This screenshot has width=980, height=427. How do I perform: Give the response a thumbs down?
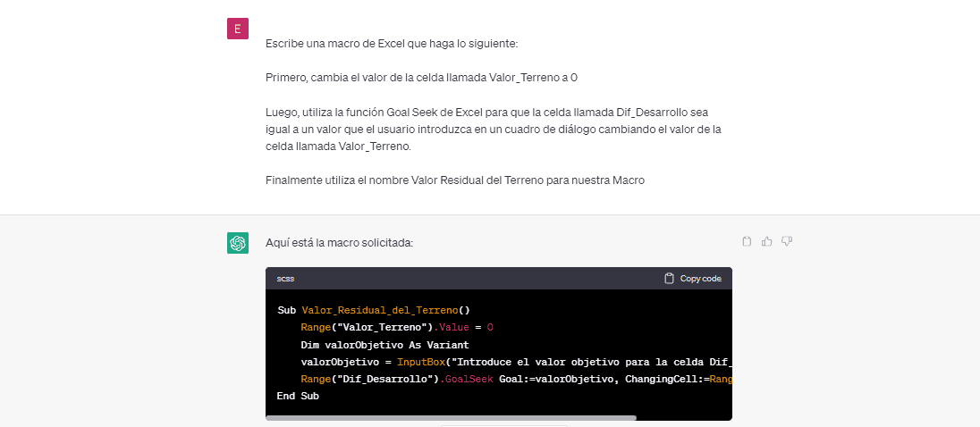tap(787, 241)
